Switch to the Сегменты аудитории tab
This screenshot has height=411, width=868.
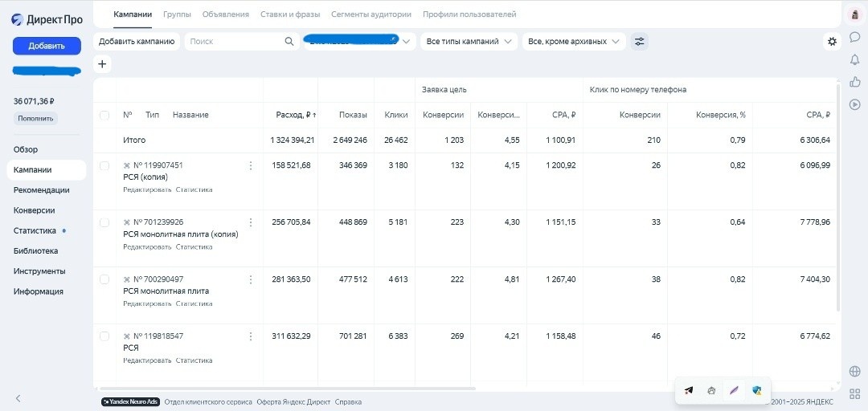[x=371, y=14]
